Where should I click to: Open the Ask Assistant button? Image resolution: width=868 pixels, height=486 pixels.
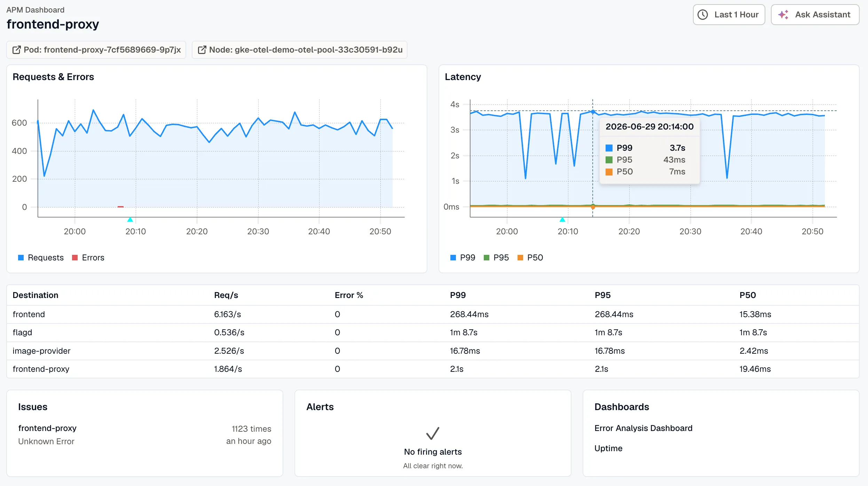tap(815, 15)
